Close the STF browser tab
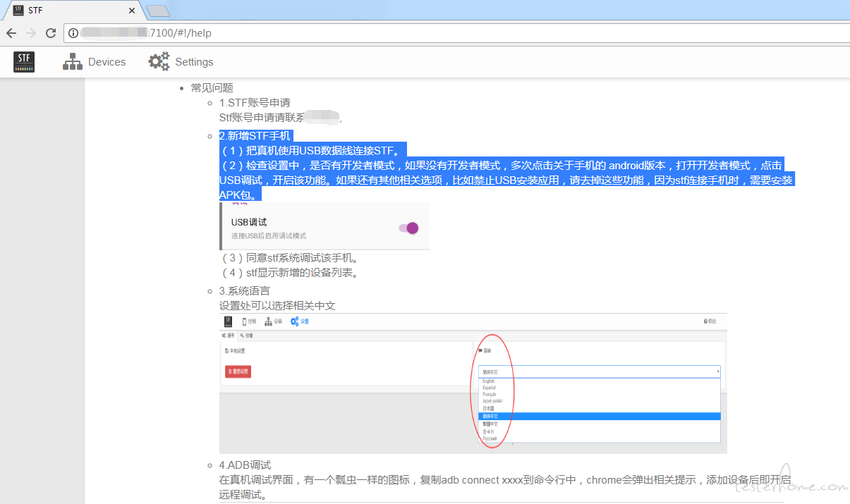 pos(133,11)
